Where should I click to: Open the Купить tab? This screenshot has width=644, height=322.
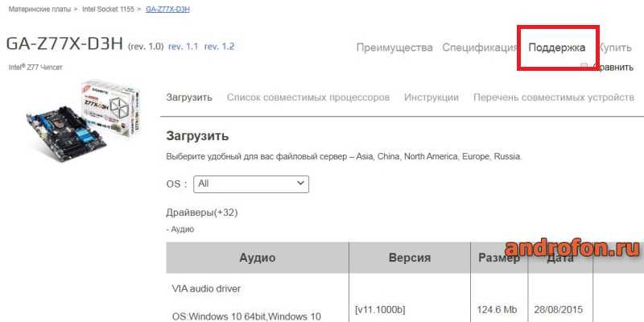tap(615, 47)
